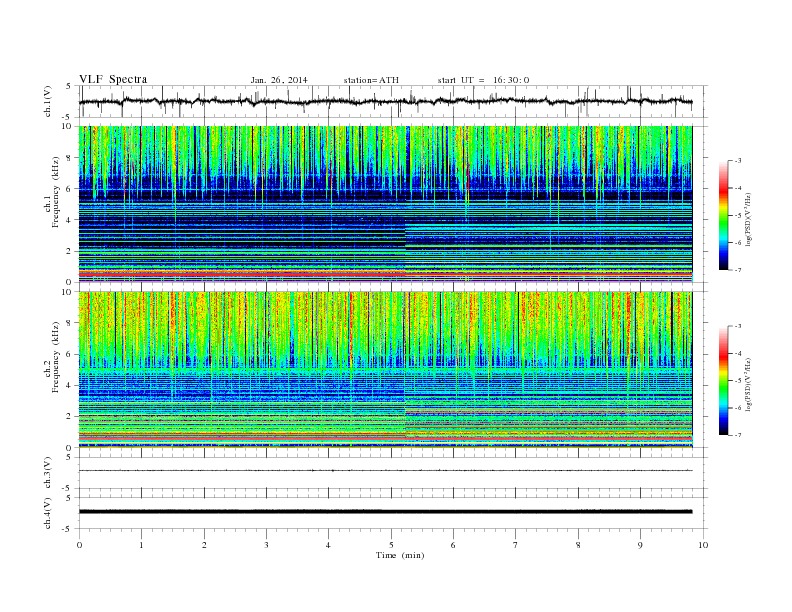
Task: Click the '4' kHz tick on ch.1 frequency axis
Action: click(x=69, y=220)
